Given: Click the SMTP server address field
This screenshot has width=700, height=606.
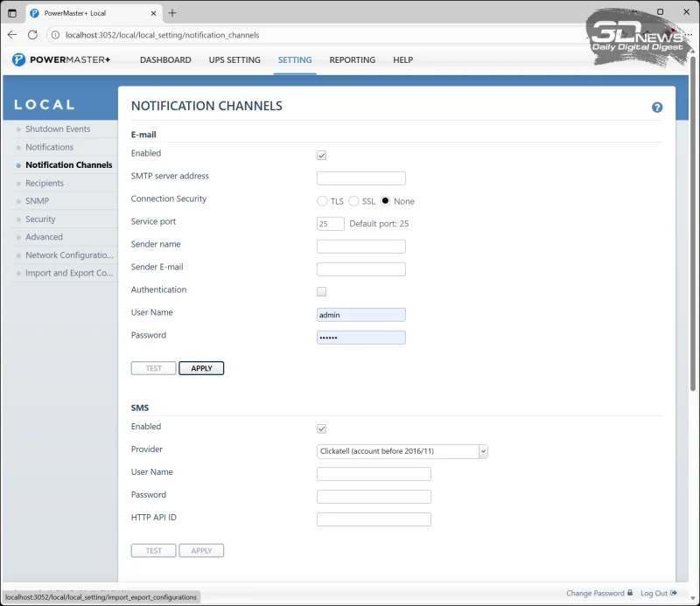Looking at the screenshot, I should tap(361, 178).
